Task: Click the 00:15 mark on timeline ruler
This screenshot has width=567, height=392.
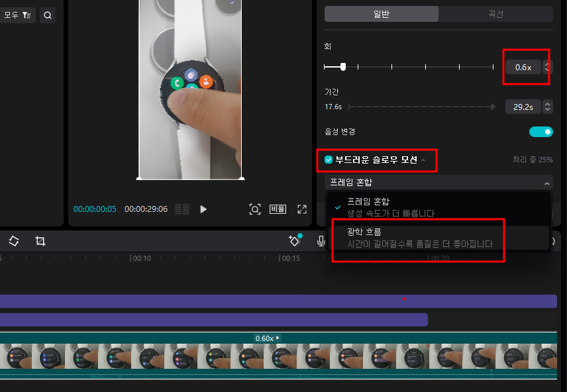Action: [289, 258]
